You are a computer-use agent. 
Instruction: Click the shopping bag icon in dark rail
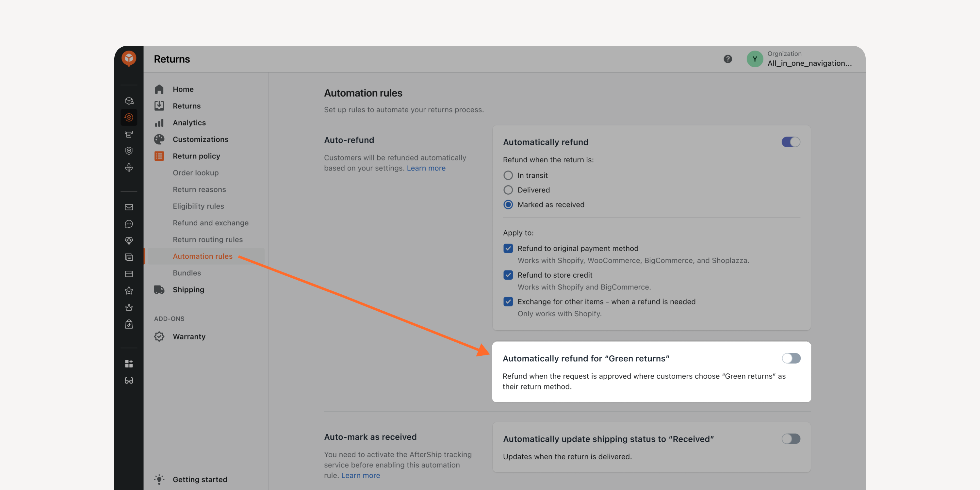pyautogui.click(x=129, y=324)
